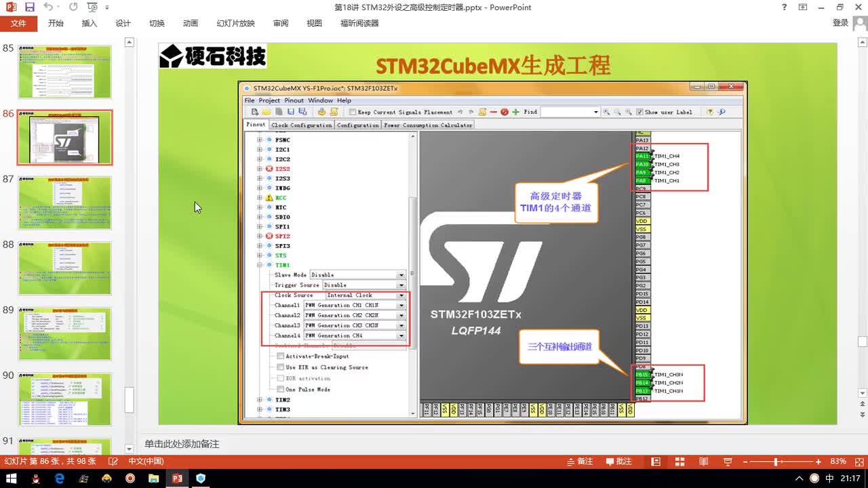Fit slide to current window

[x=859, y=462]
